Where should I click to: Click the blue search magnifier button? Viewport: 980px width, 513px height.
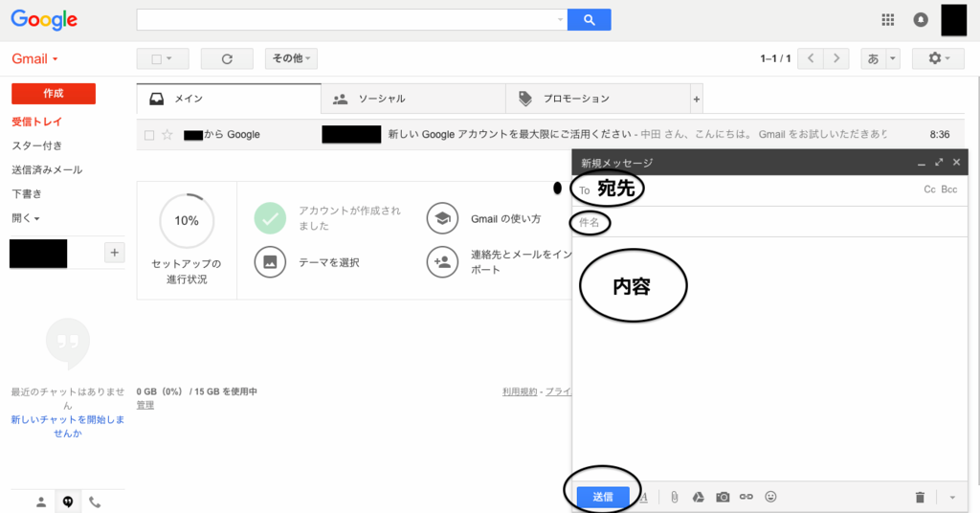589,20
